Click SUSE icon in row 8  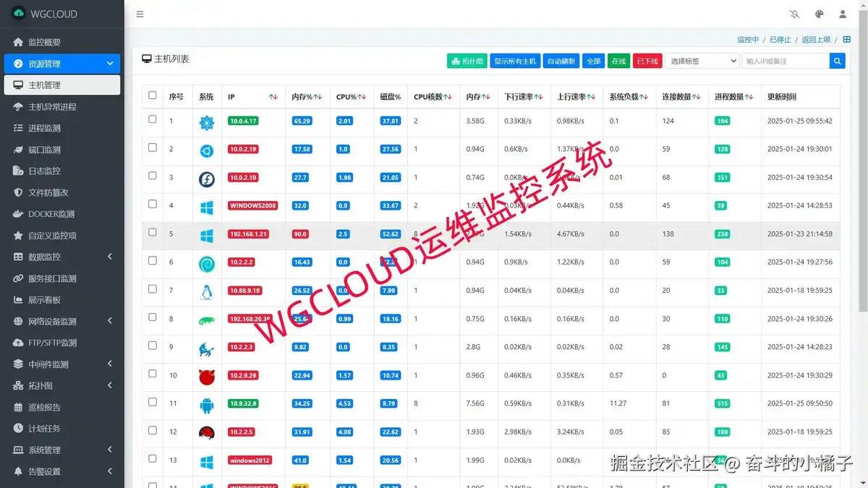tap(206, 320)
